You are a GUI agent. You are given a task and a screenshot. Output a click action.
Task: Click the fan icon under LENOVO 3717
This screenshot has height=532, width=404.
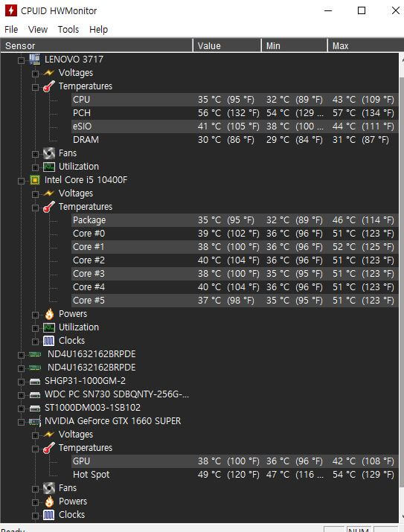point(49,153)
